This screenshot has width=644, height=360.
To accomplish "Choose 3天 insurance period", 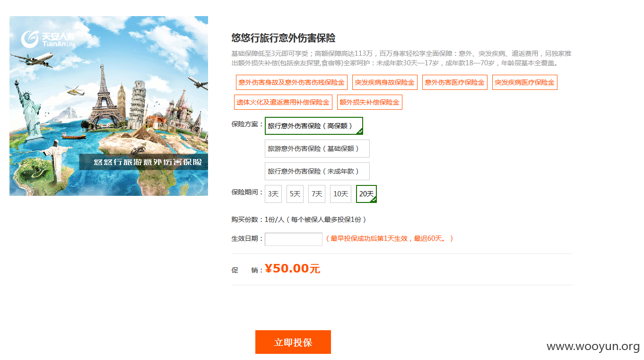I will [273, 194].
